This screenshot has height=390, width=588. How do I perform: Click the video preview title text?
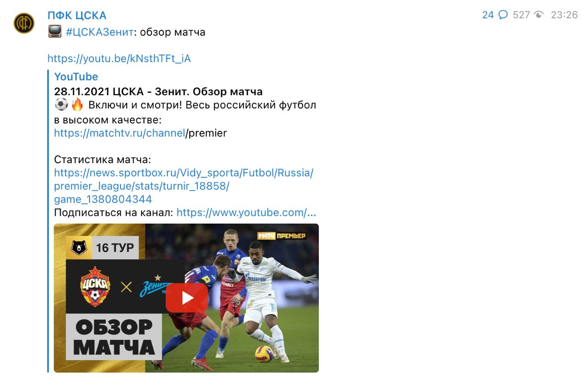click(158, 91)
